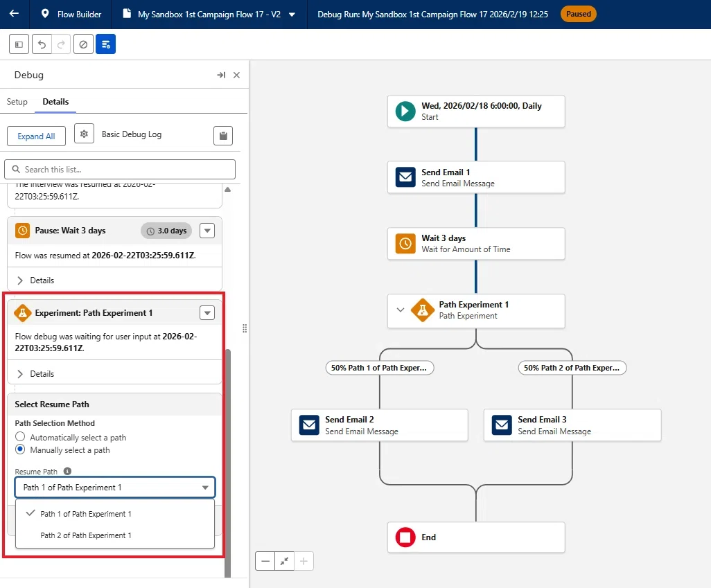711x588 pixels.
Task: Collapse the Path Experiment 1 chevron
Action: [x=401, y=310]
